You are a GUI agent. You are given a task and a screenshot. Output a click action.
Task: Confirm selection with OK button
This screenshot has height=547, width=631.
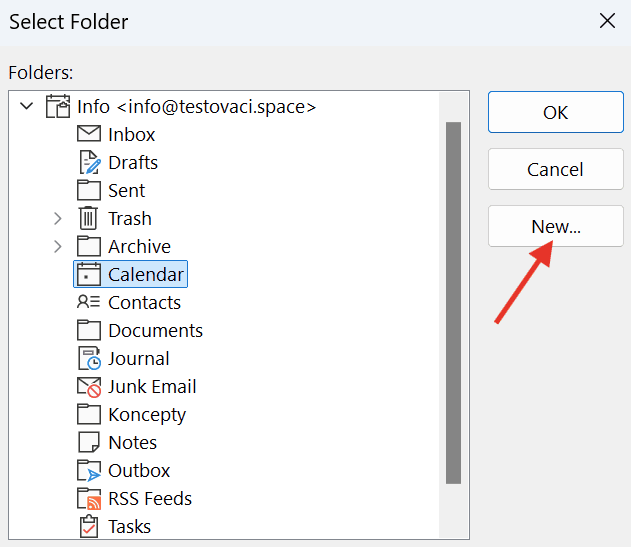556,112
